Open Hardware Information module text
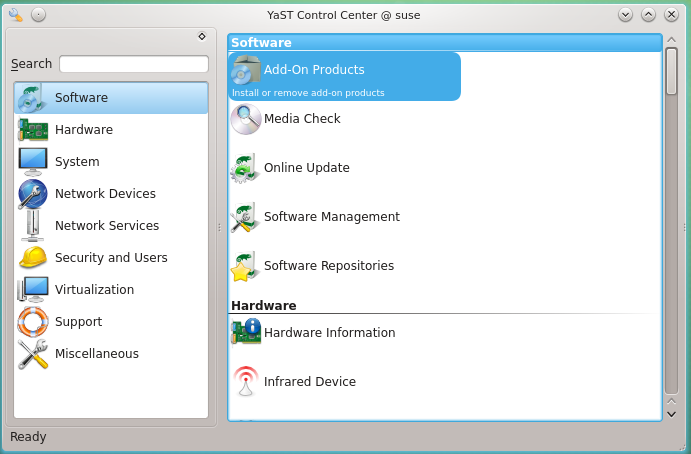691x454 pixels. click(x=330, y=332)
